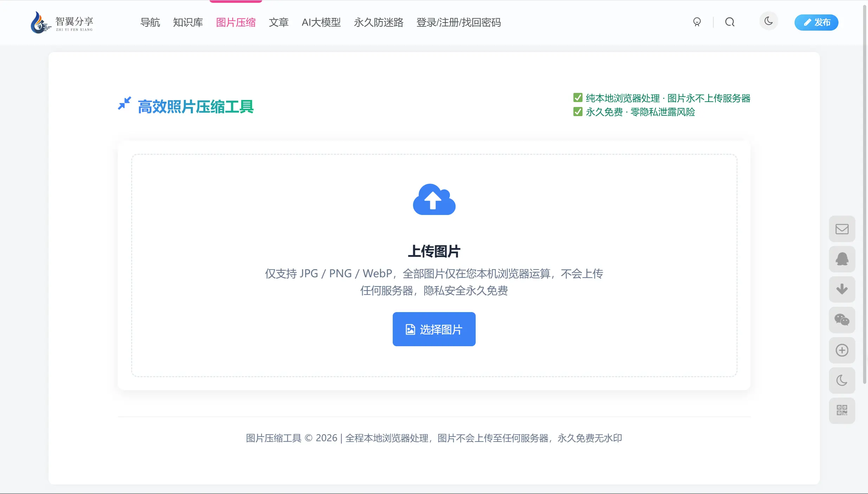Click the 智翼分享 site logo
Screen dimensions: 868x494
[x=62, y=23]
